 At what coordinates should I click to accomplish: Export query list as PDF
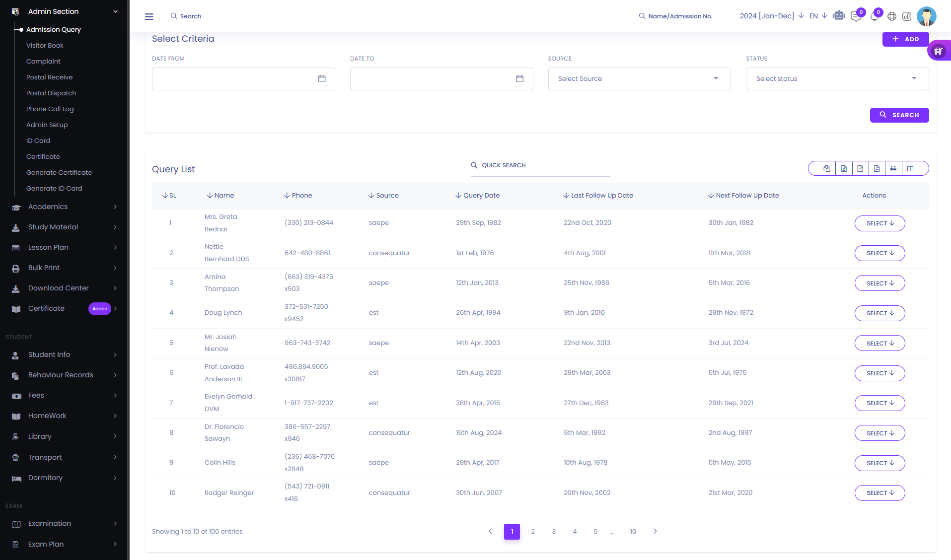coord(877,168)
